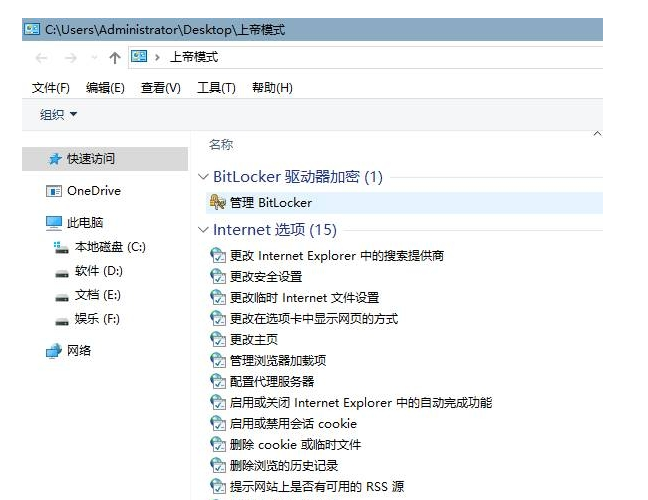Select 更改在选项卡中显示网页的方式
Viewport: 648px width, 500px height.
pos(314,319)
